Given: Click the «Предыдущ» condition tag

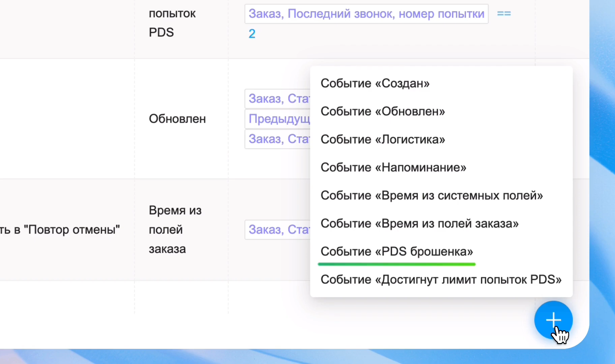Looking at the screenshot, I should tap(277, 119).
